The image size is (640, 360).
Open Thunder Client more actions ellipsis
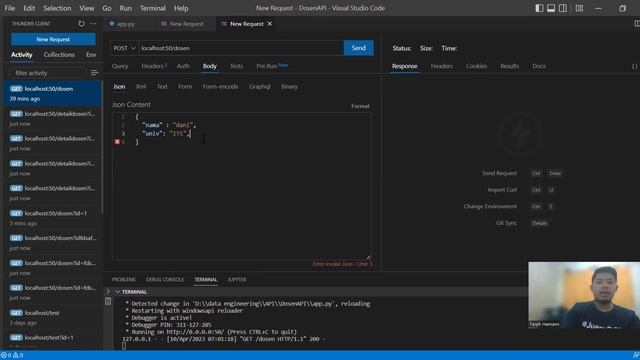pos(93,24)
